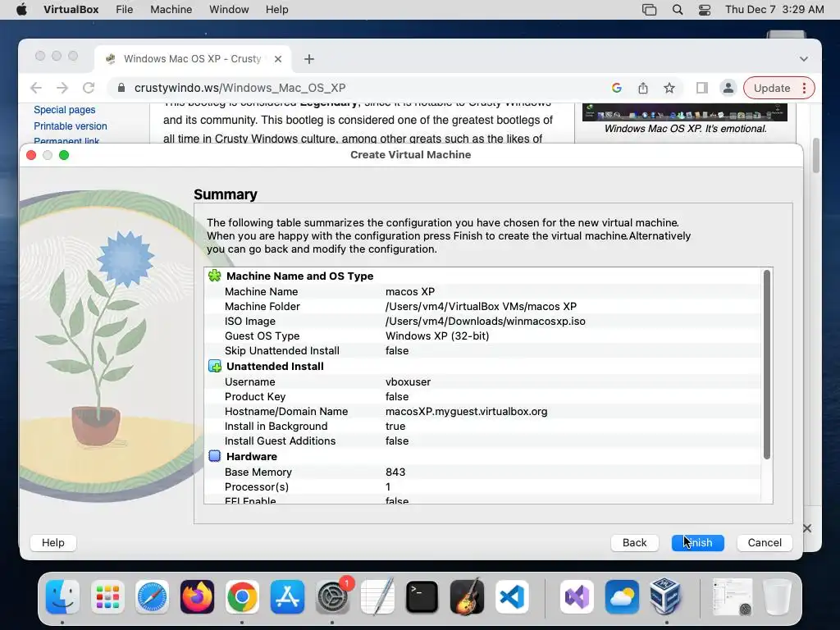Viewport: 840px width, 630px height.
Task: Click the lock icon in address bar
Action: (121, 88)
